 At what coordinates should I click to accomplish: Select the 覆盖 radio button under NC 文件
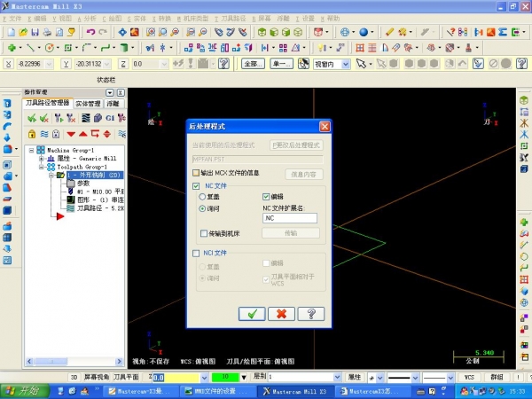pos(203,196)
